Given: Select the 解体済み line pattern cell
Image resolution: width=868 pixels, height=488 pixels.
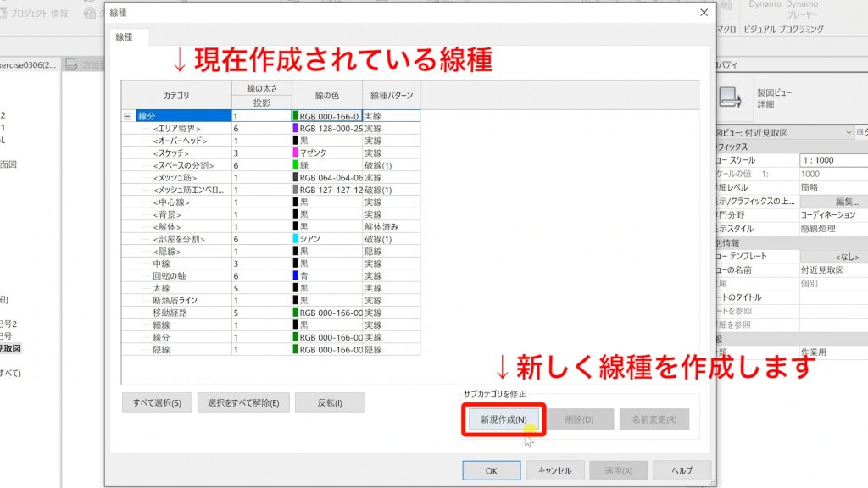Looking at the screenshot, I should click(x=381, y=226).
